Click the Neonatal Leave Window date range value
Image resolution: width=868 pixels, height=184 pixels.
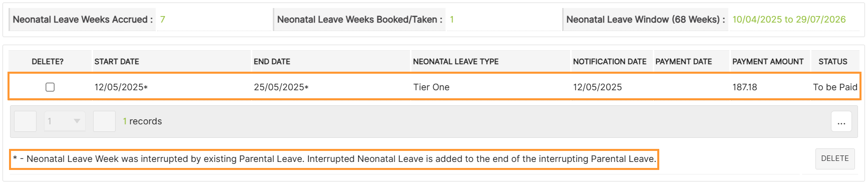coord(789,20)
